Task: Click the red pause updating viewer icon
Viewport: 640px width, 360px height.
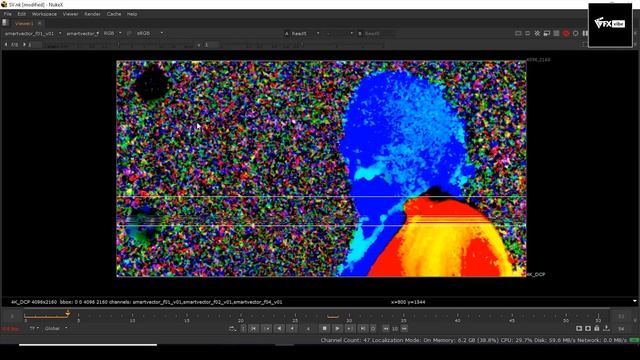Action: [566, 33]
